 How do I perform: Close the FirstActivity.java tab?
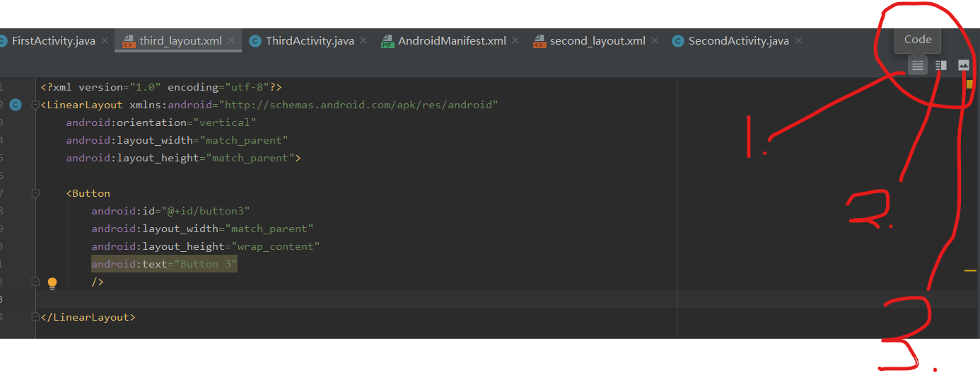coord(105,41)
